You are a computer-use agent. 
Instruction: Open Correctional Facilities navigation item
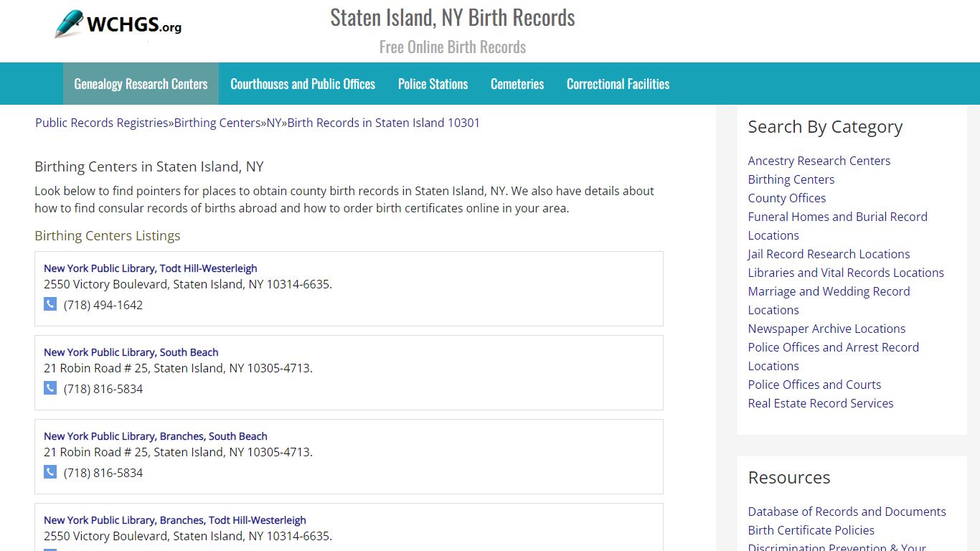click(x=618, y=84)
